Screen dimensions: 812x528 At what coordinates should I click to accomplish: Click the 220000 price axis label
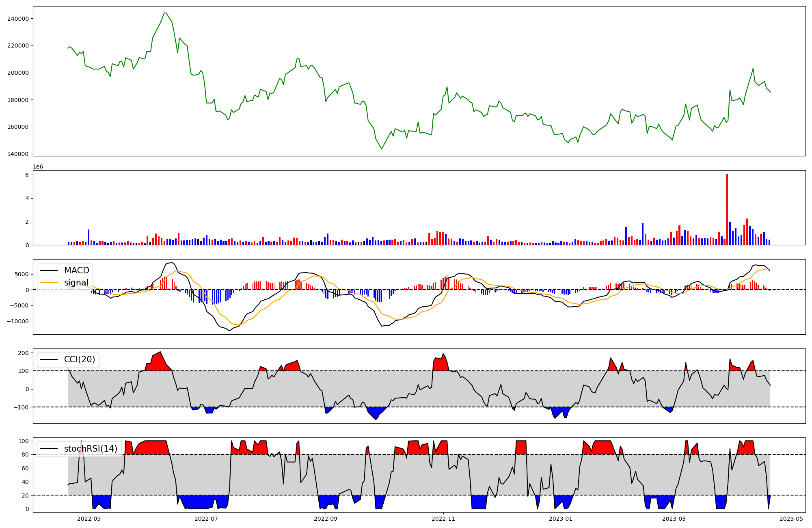click(18, 45)
